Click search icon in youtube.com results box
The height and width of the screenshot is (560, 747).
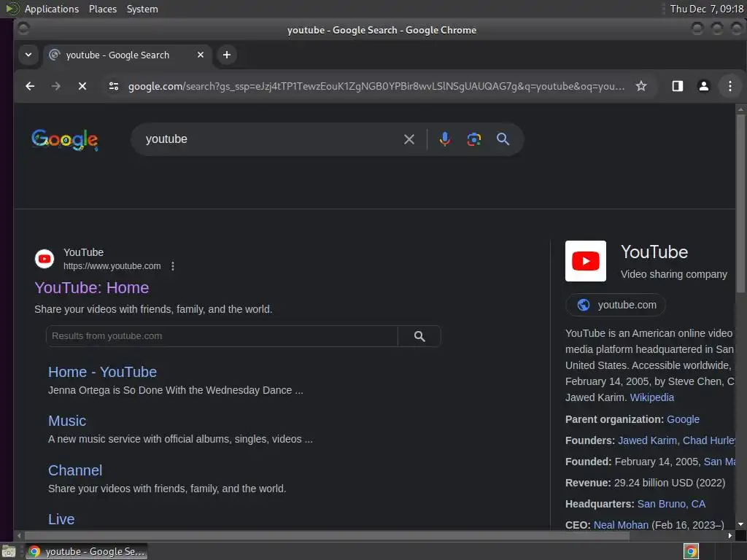[419, 336]
